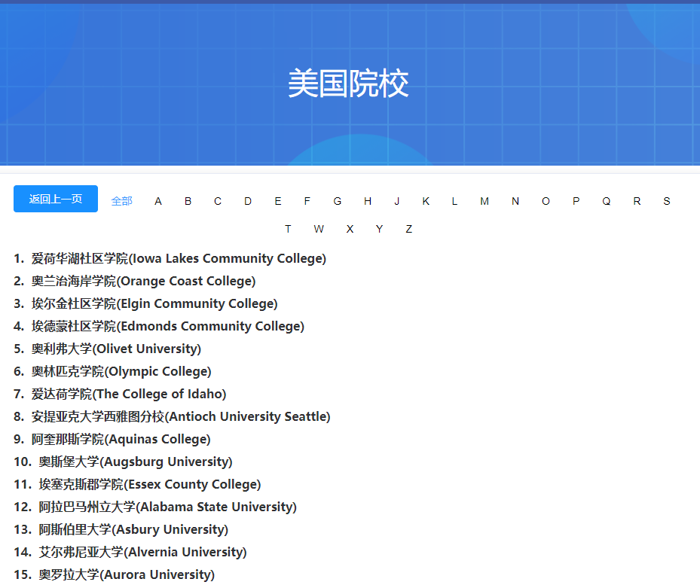
Task: Filter schools by letter M
Action: (484, 201)
